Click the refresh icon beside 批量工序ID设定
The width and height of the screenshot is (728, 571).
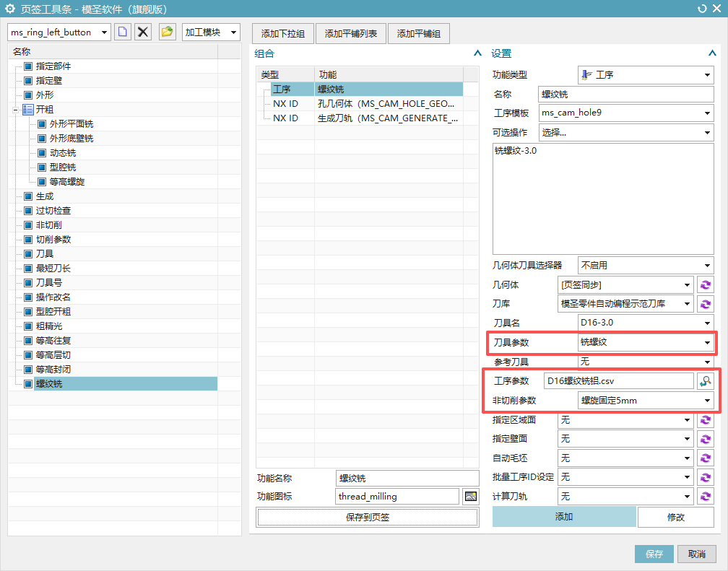click(x=706, y=477)
